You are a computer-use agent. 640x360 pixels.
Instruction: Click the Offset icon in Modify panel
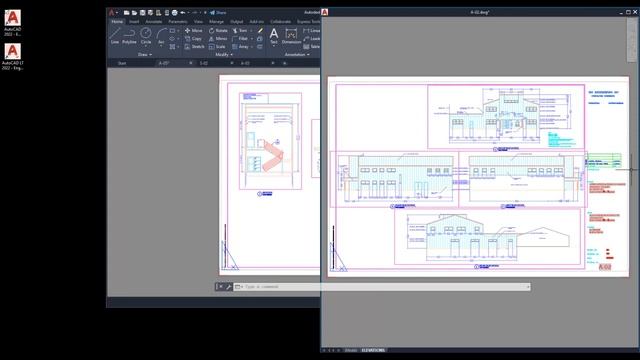click(260, 47)
